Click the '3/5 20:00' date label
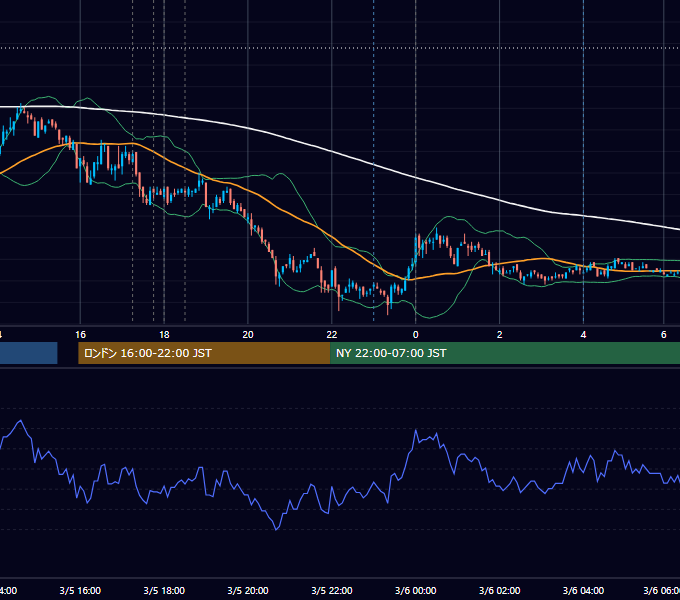Image resolution: width=680 pixels, height=600 pixels. tap(248, 590)
